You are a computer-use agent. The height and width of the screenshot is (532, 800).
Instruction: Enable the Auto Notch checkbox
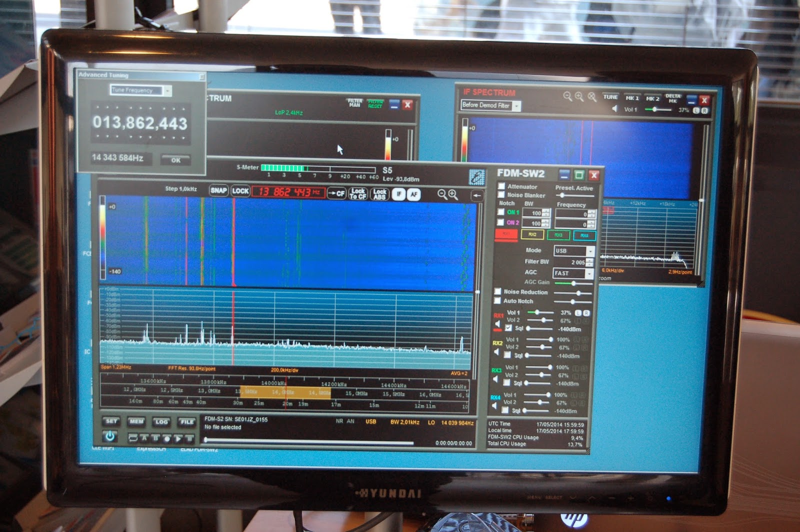(497, 300)
